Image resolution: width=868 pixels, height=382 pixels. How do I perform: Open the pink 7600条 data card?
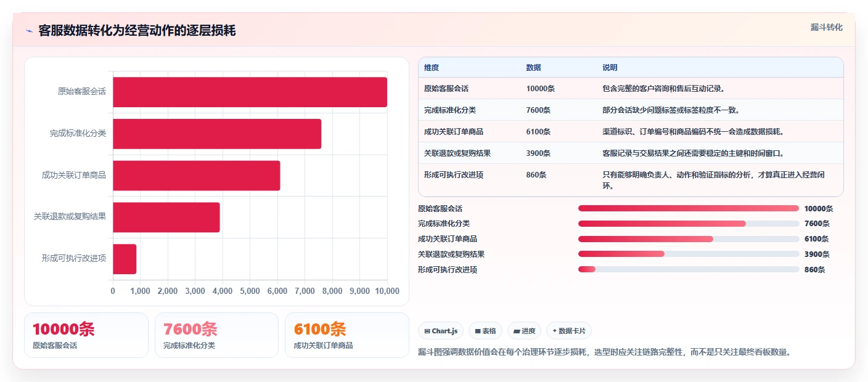pos(216,335)
